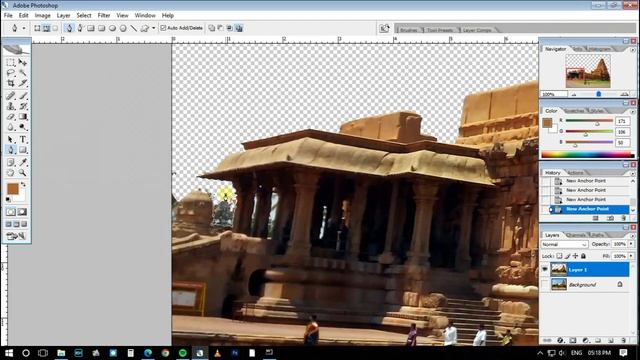640x360 pixels.
Task: Select the Brush tool
Action: 23,96
